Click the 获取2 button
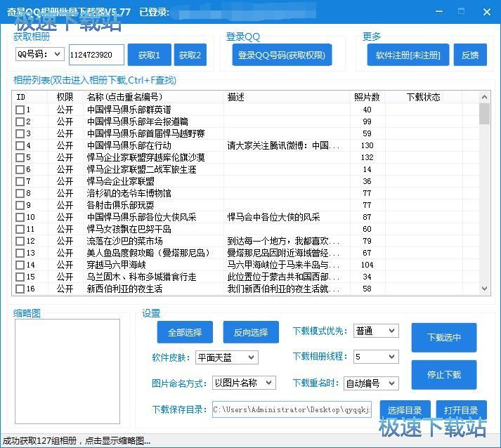Screen dimensions: 501x448 coord(190,55)
